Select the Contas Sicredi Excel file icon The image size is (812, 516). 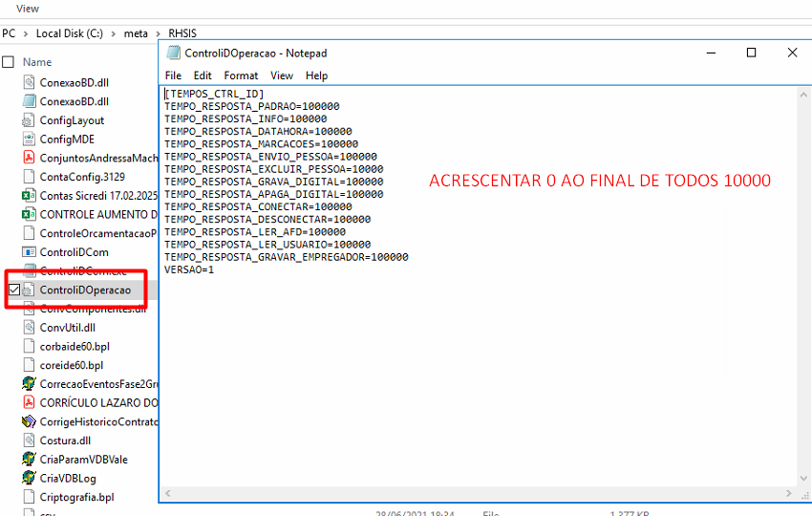pyautogui.click(x=30, y=196)
